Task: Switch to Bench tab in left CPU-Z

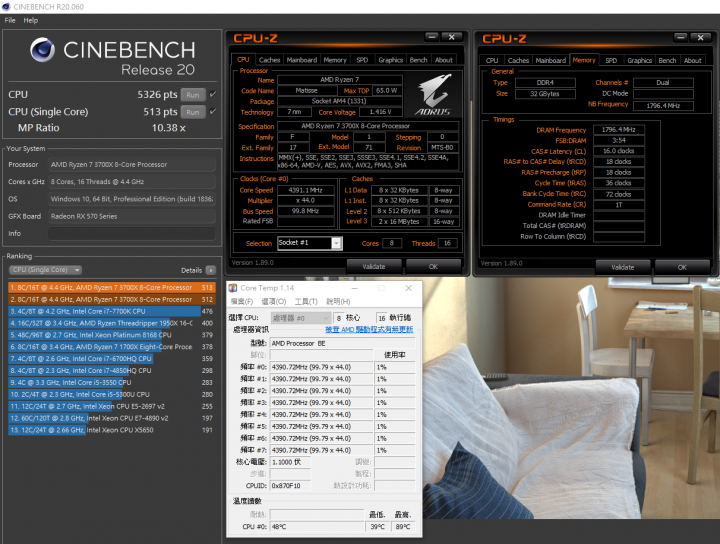Action: coord(418,60)
